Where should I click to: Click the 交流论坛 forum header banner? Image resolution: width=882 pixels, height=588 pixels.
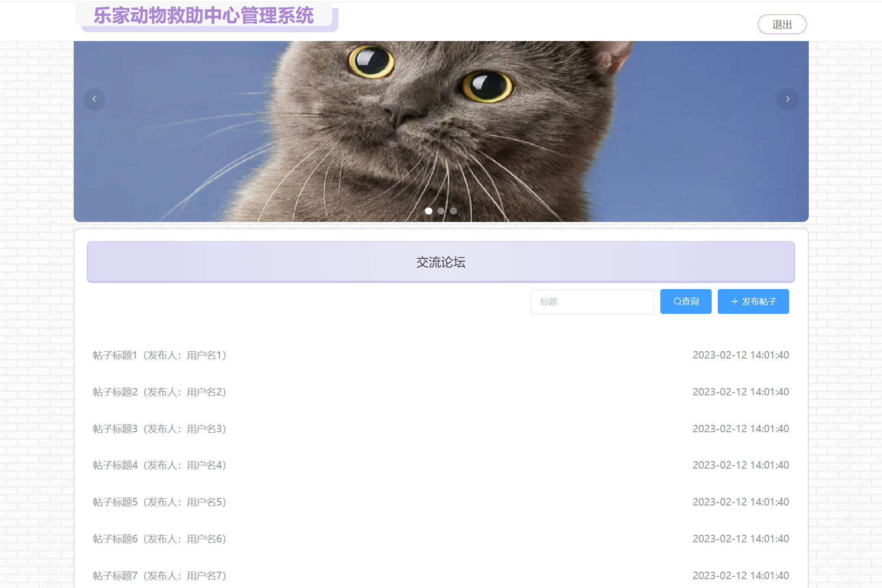441,262
